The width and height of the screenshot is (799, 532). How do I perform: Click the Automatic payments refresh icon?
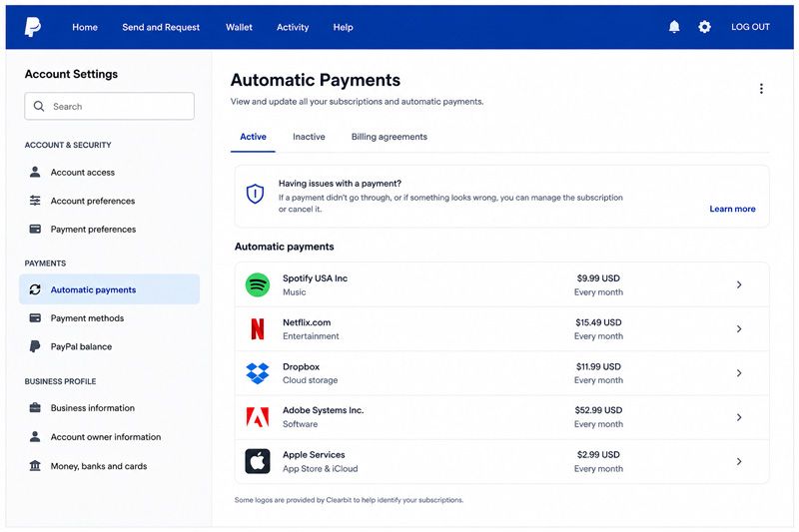(x=35, y=289)
